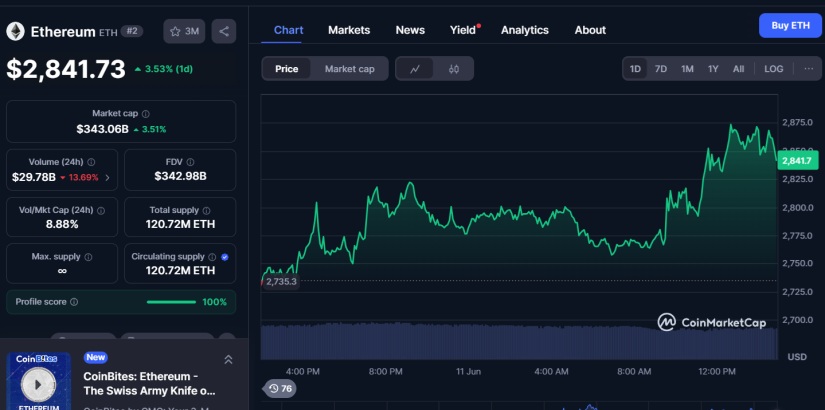Toggle chart to Price view
Screen dimensions: 825x410
pos(287,69)
